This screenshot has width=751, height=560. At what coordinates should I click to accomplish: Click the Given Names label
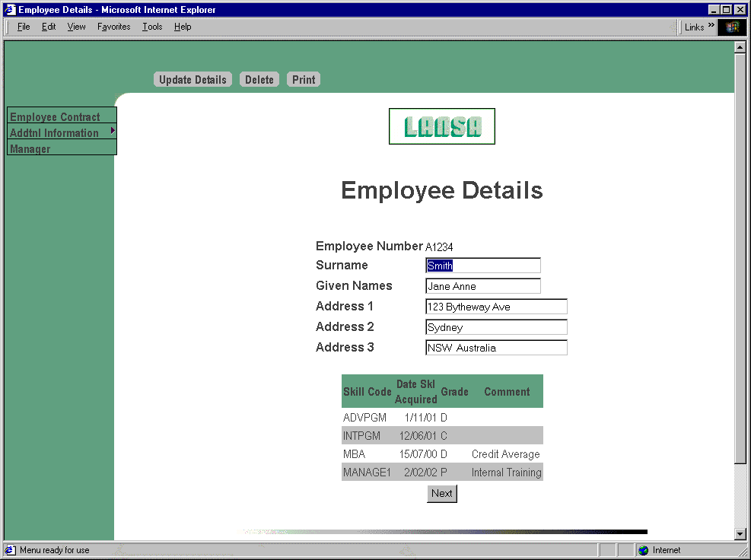coord(354,285)
